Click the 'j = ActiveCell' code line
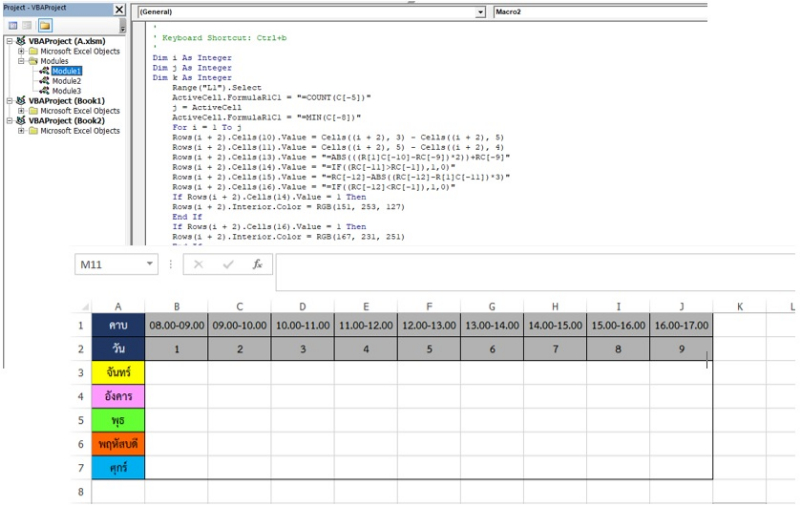The width and height of the screenshot is (800, 506). click(207, 108)
